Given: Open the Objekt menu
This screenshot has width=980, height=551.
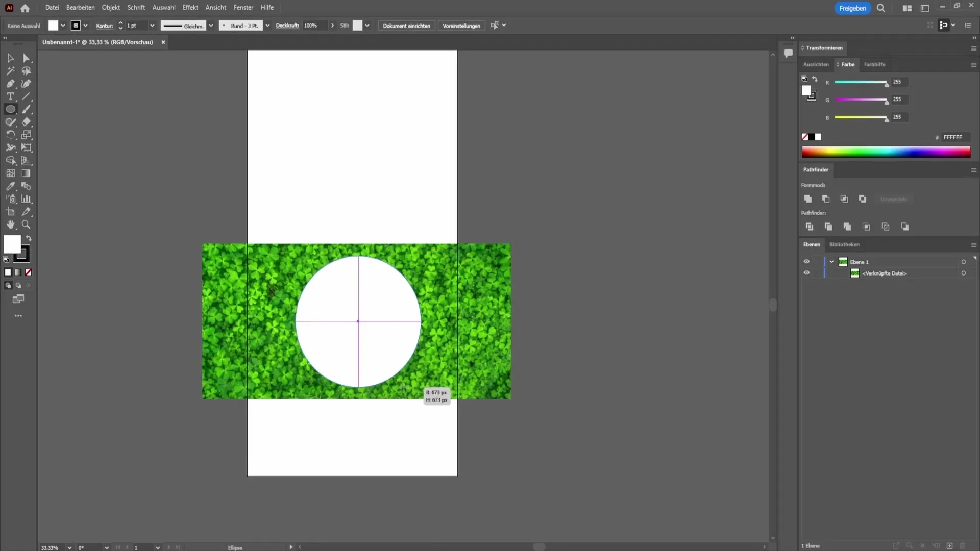Looking at the screenshot, I should pyautogui.click(x=111, y=8).
